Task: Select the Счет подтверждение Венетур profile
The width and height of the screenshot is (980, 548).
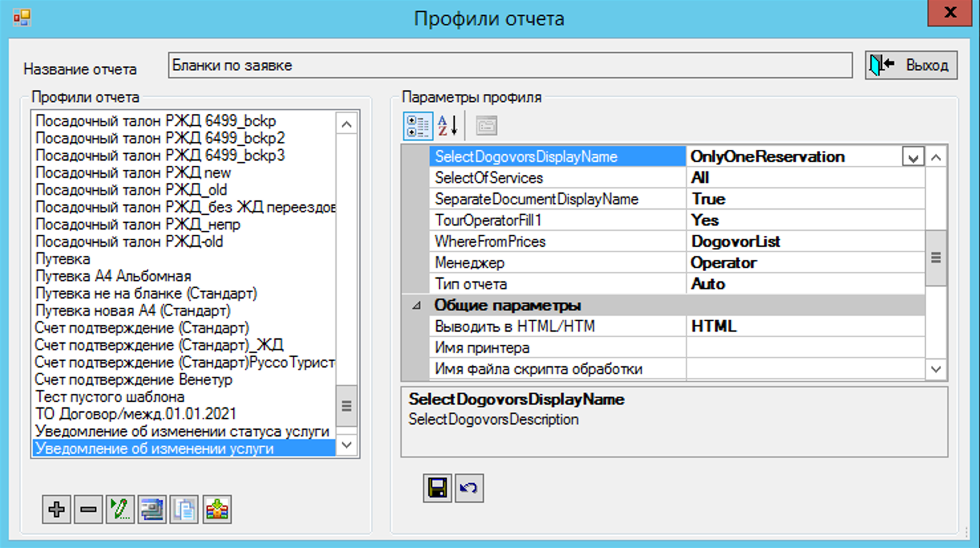Action: click(x=133, y=379)
